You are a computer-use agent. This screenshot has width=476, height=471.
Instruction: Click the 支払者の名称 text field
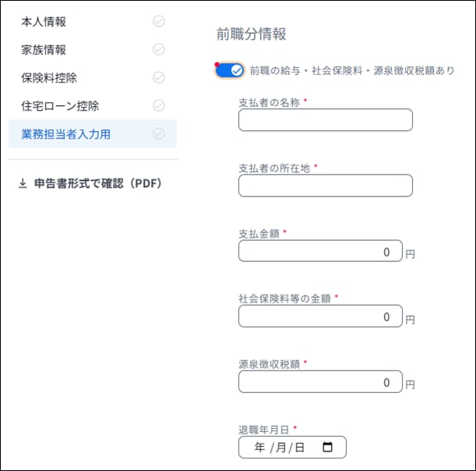325,120
